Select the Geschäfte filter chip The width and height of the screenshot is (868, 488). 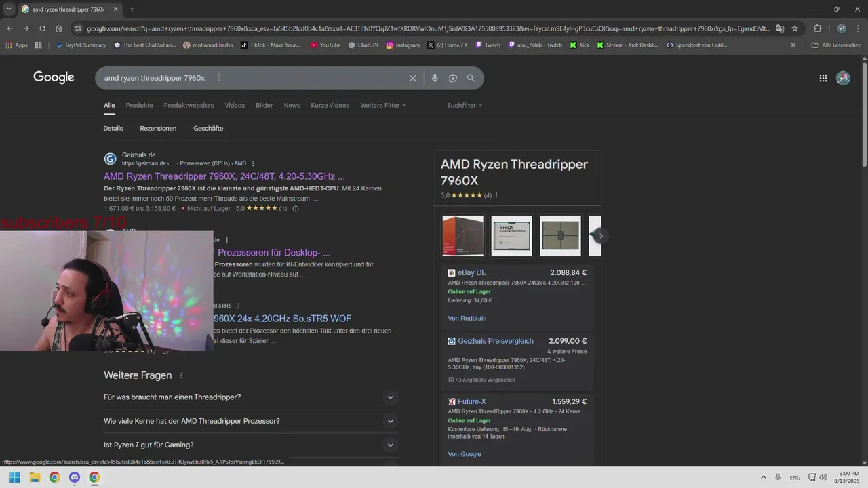[x=208, y=128]
